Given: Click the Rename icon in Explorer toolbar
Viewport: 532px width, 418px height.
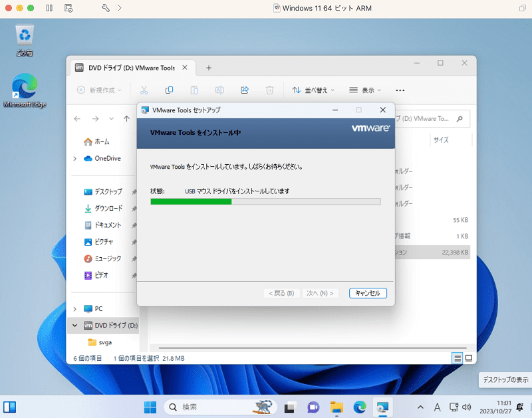Looking at the screenshot, I should [x=219, y=90].
